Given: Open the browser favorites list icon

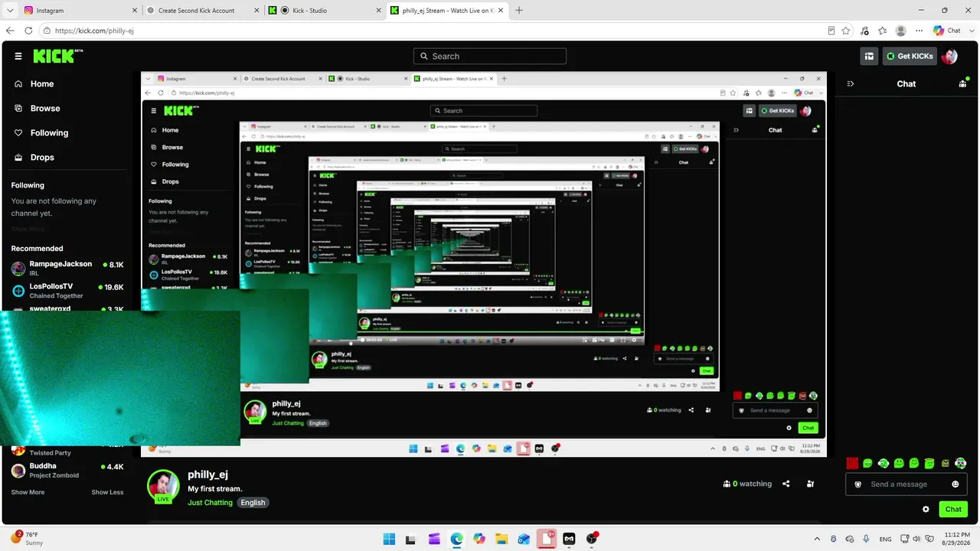Looking at the screenshot, I should tap(883, 31).
